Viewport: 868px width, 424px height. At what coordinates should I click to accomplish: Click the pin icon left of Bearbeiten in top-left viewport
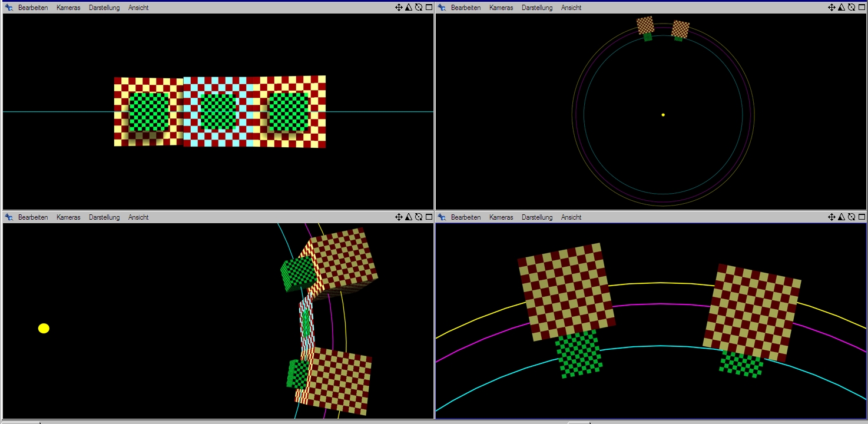click(9, 8)
